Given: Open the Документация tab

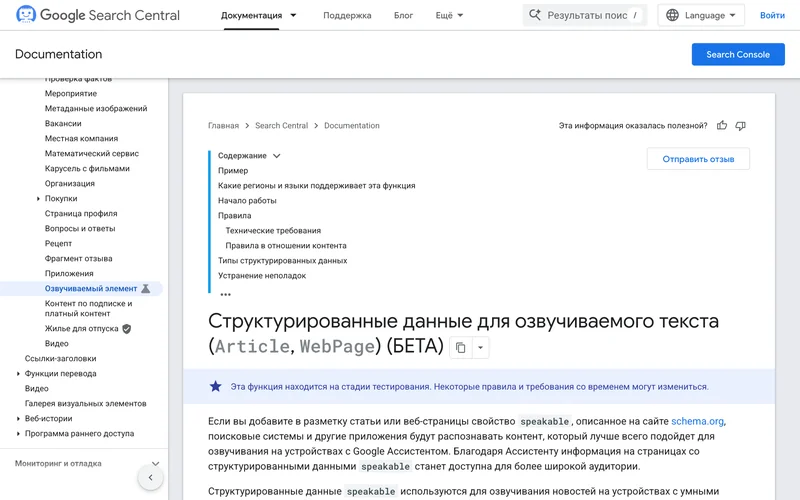Looking at the screenshot, I should pos(252,15).
